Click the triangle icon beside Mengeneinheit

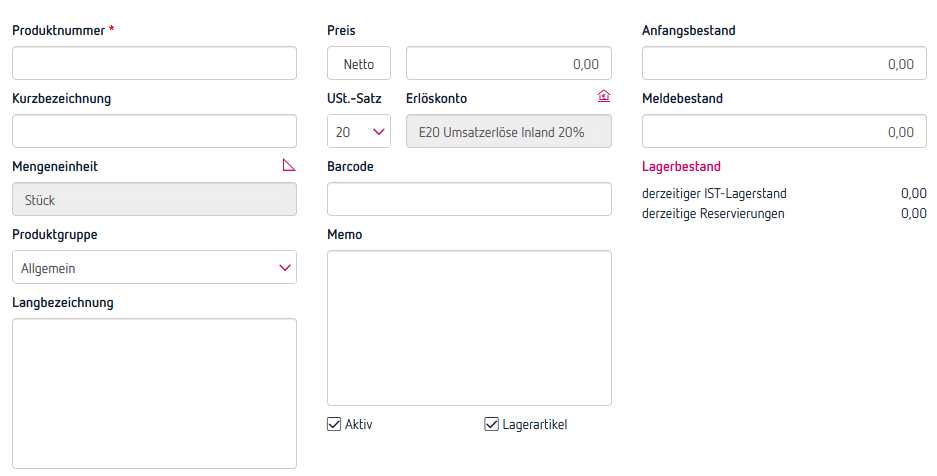click(x=289, y=166)
